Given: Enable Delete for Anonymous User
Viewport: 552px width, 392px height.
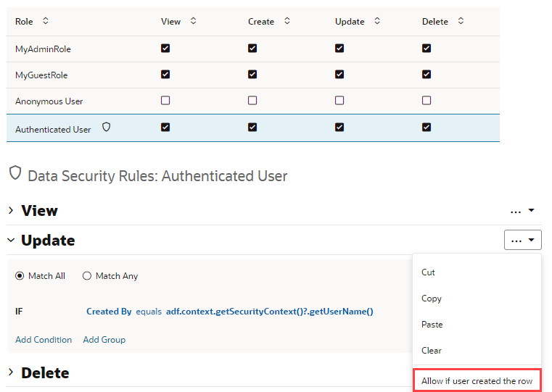Looking at the screenshot, I should [x=427, y=101].
